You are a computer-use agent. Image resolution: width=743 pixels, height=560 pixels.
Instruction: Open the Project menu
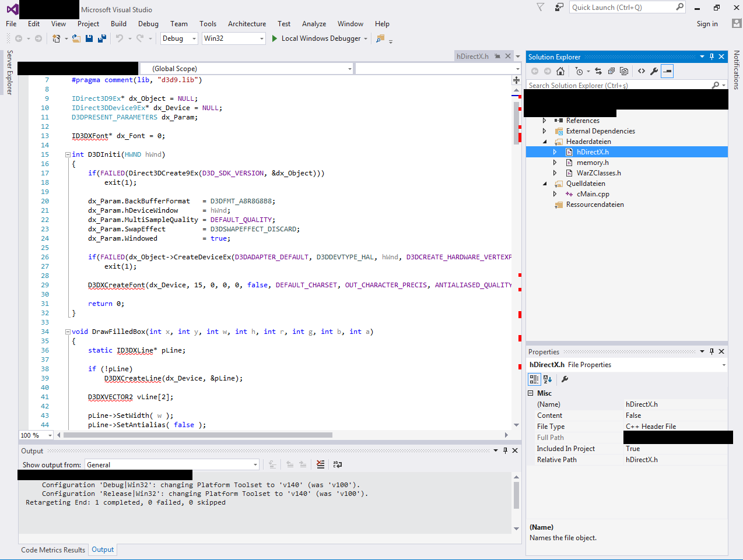[88, 24]
